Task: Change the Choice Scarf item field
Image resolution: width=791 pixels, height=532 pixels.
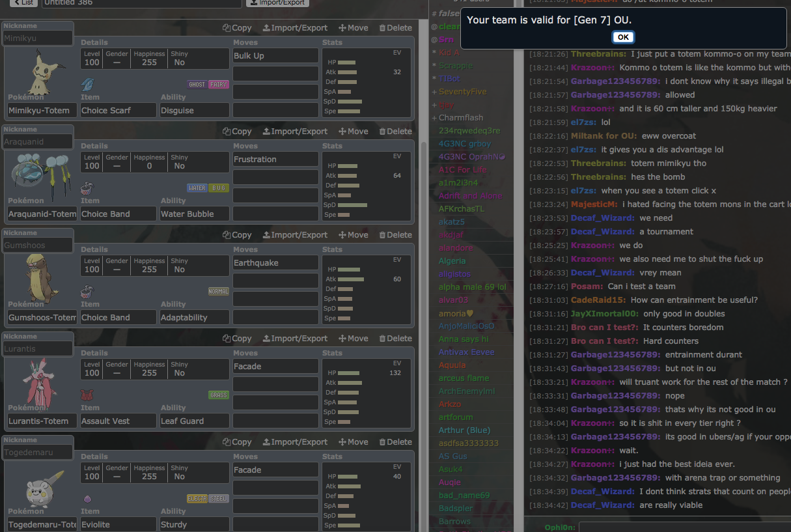Action: (x=118, y=110)
